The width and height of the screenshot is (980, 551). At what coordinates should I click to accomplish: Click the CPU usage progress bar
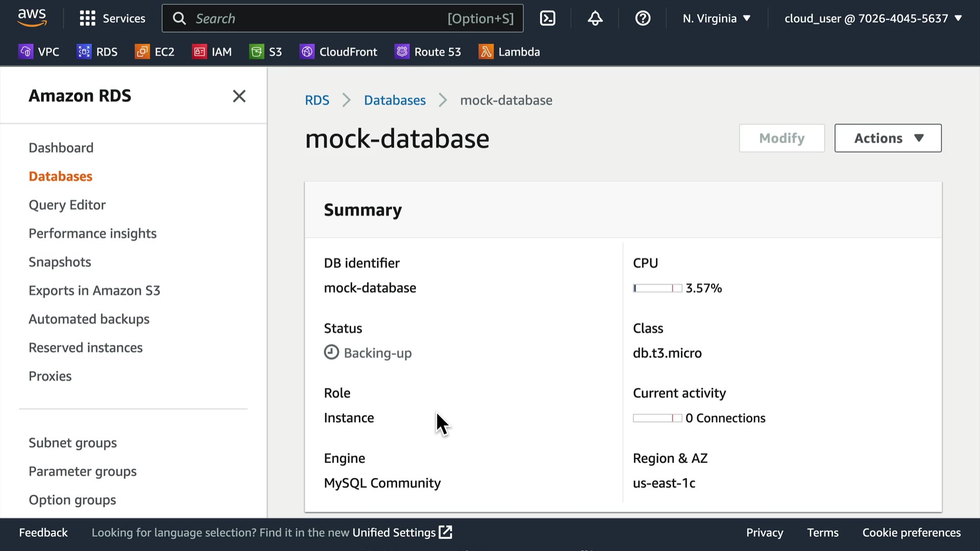[657, 288]
